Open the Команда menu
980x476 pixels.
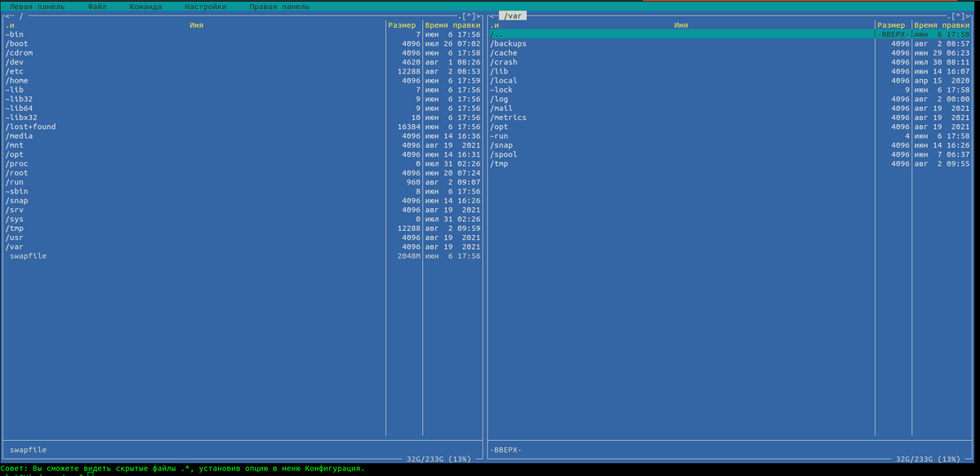(145, 7)
